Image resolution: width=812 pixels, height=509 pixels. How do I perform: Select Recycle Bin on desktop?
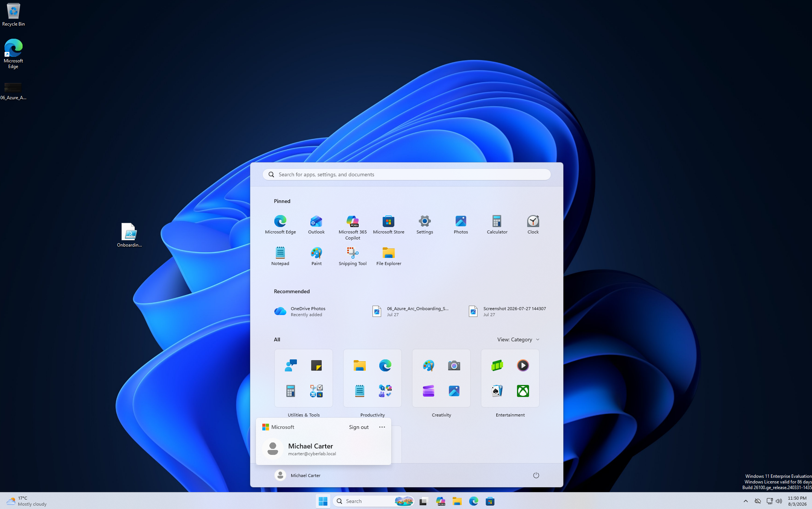[14, 15]
